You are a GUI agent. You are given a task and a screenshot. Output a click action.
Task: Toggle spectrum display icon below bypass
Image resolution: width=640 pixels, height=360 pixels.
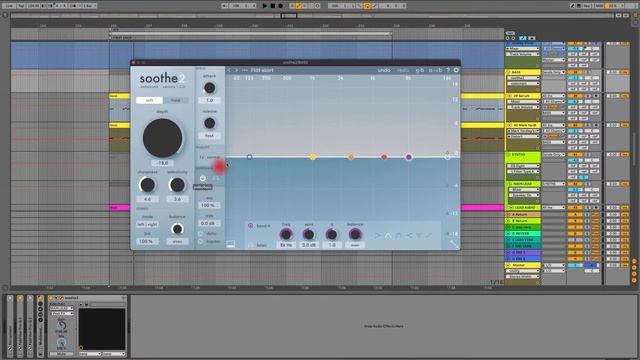click(x=231, y=244)
